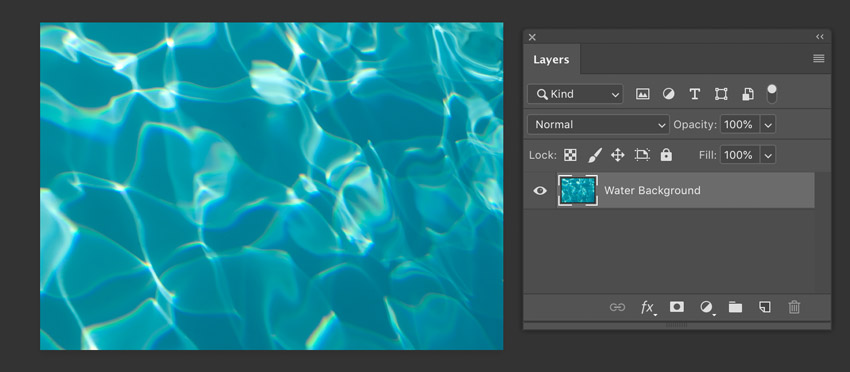Image resolution: width=850 pixels, height=372 pixels.
Task: Close the Layers panel
Action: 532,37
